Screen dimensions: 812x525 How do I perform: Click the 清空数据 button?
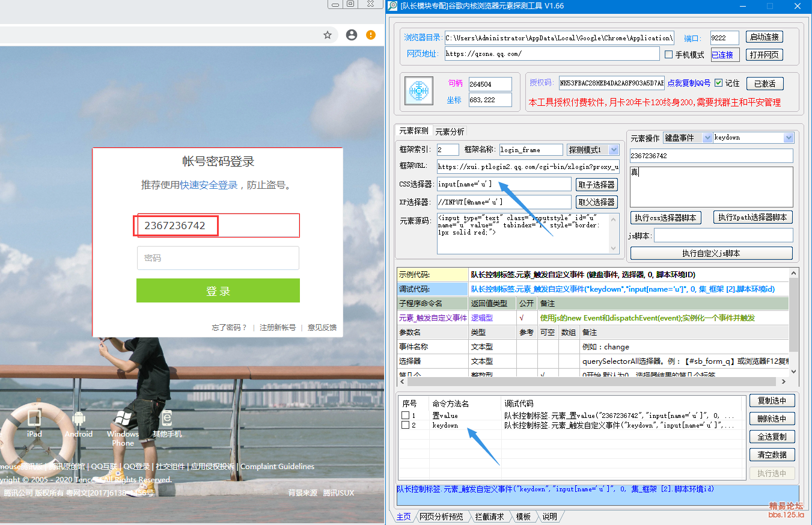[x=772, y=455]
